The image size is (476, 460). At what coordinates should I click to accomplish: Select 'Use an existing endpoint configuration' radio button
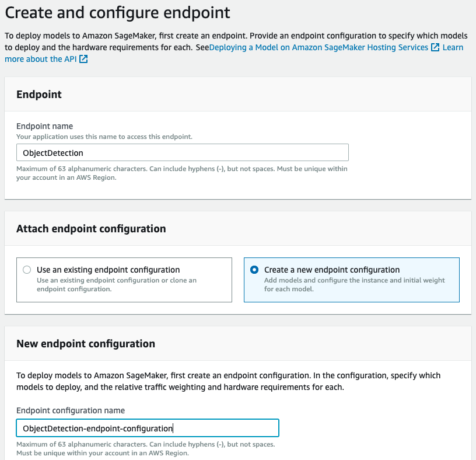click(x=27, y=270)
